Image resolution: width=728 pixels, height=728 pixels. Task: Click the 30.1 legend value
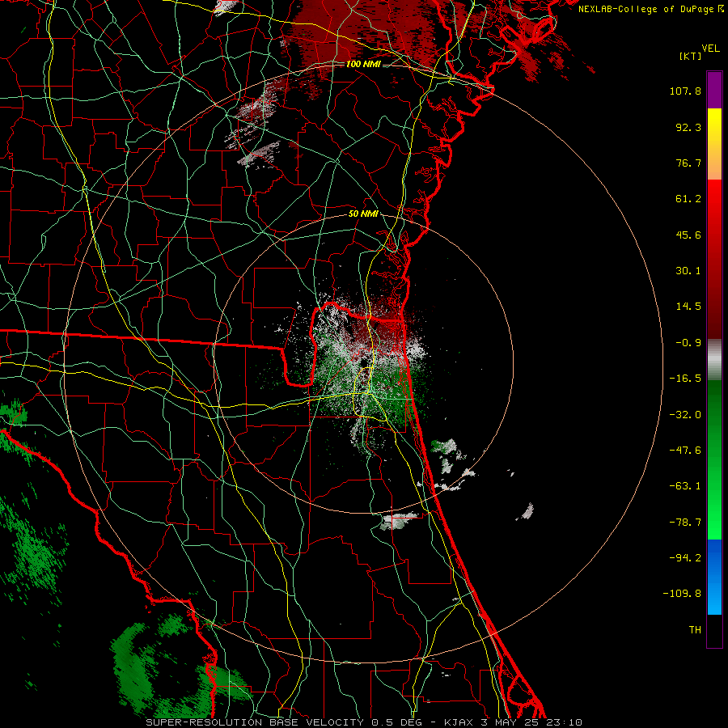point(688,271)
